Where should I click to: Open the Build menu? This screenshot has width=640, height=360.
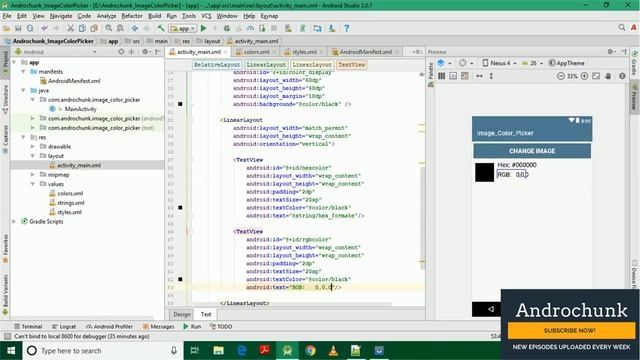(x=154, y=16)
